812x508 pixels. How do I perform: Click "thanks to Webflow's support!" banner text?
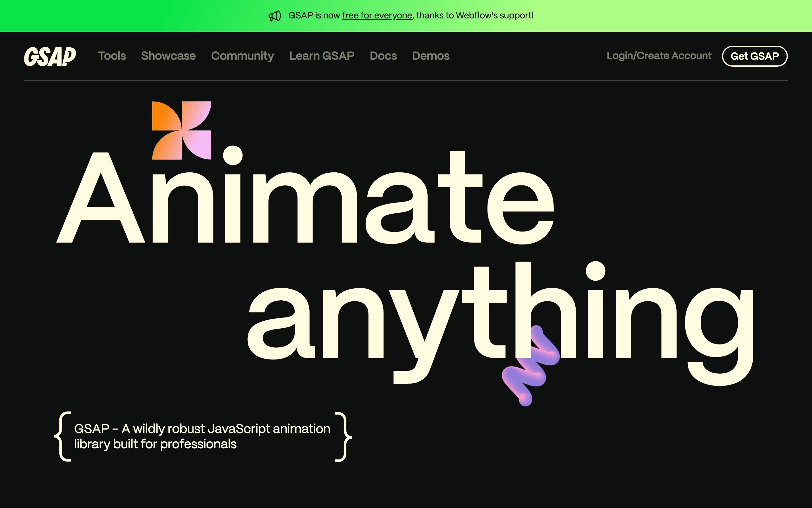[475, 16]
